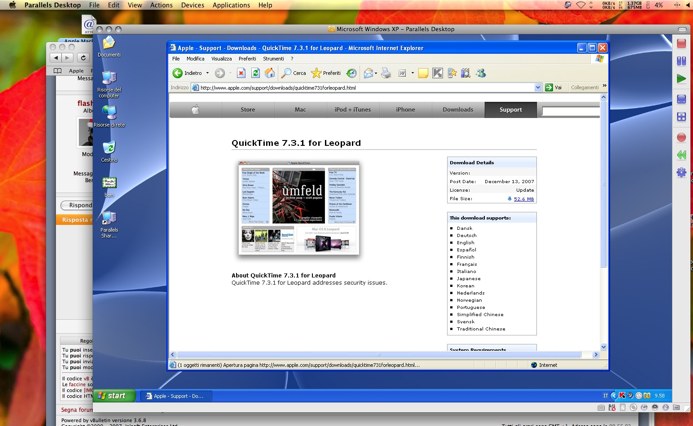The height and width of the screenshot is (426, 693).
Task: Open the Preferiti menu in the menu bar
Action: [247, 59]
